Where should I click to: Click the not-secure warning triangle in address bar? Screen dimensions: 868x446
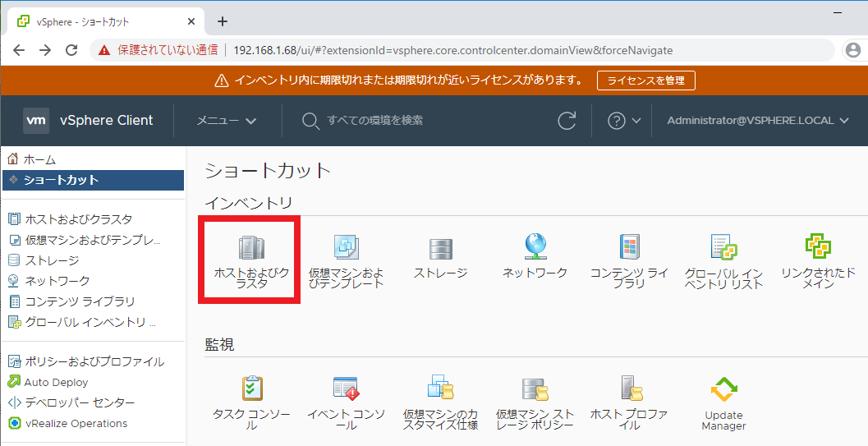(x=104, y=50)
